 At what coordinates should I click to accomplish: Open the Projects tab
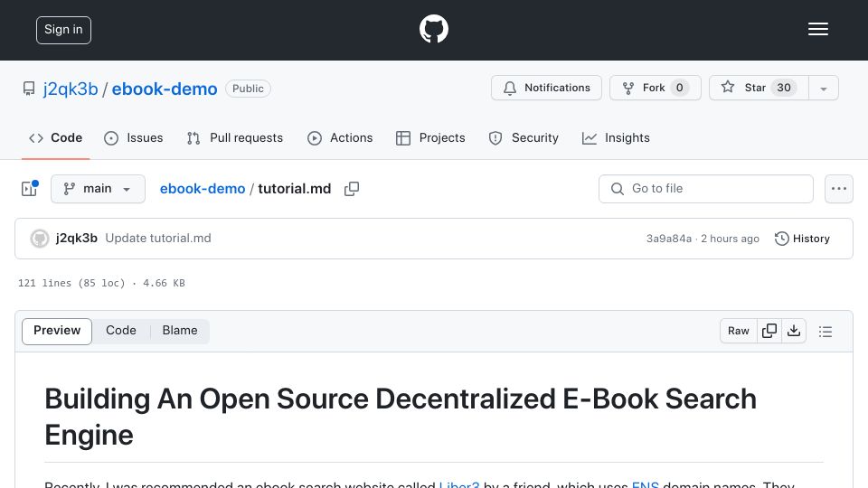(x=430, y=137)
